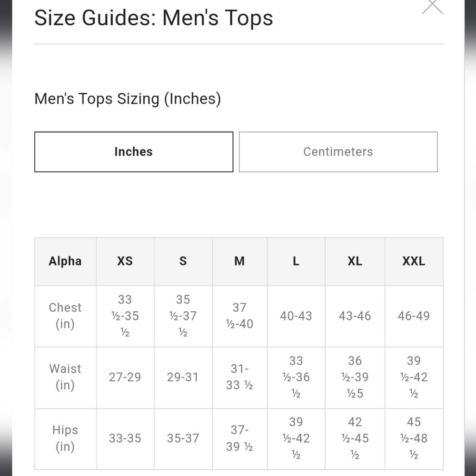
Task: Select the XS size column header
Action: point(125,261)
